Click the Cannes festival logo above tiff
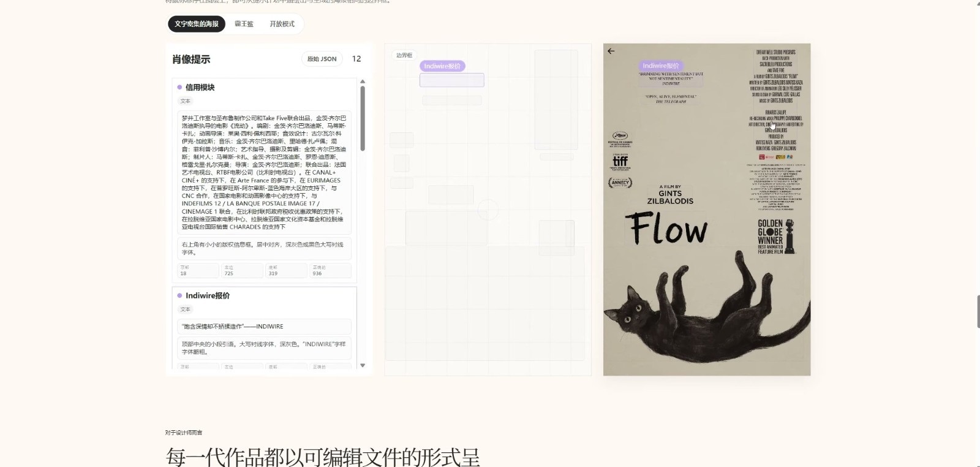 click(620, 139)
